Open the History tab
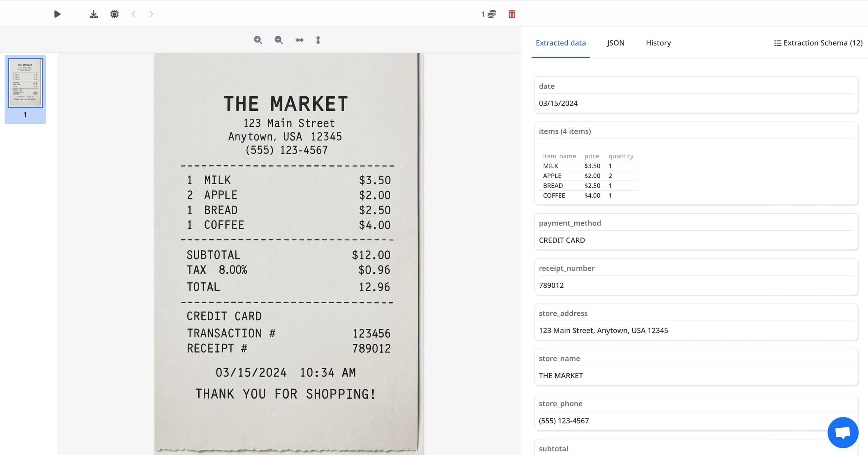 coord(658,43)
